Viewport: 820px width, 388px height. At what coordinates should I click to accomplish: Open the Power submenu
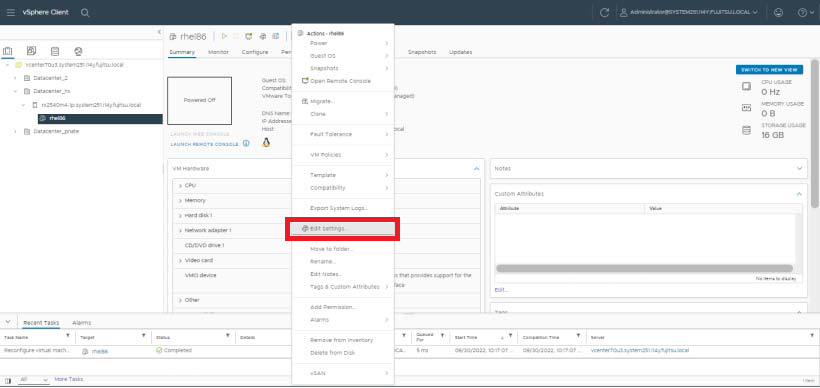coord(343,43)
